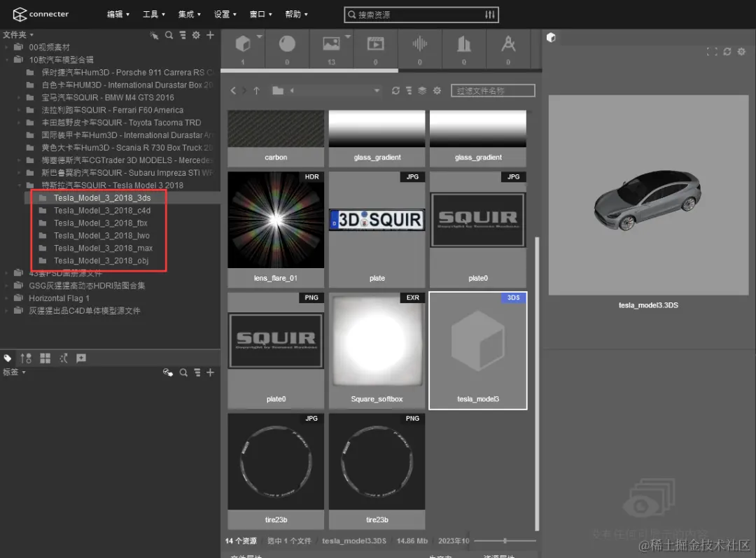
Task: Click the asset browser vertical scrollbar
Action: click(x=537, y=384)
